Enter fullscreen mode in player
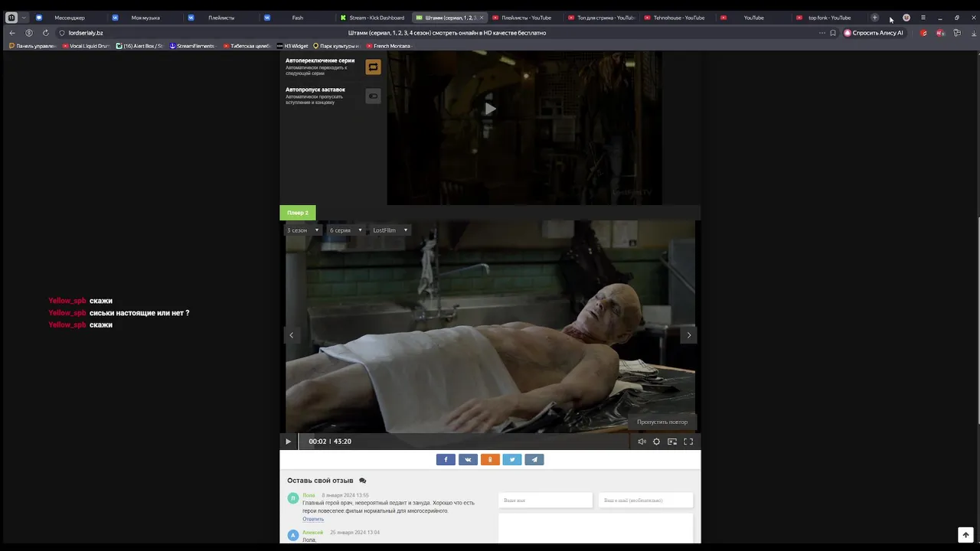Image resolution: width=980 pixels, height=551 pixels. (688, 442)
